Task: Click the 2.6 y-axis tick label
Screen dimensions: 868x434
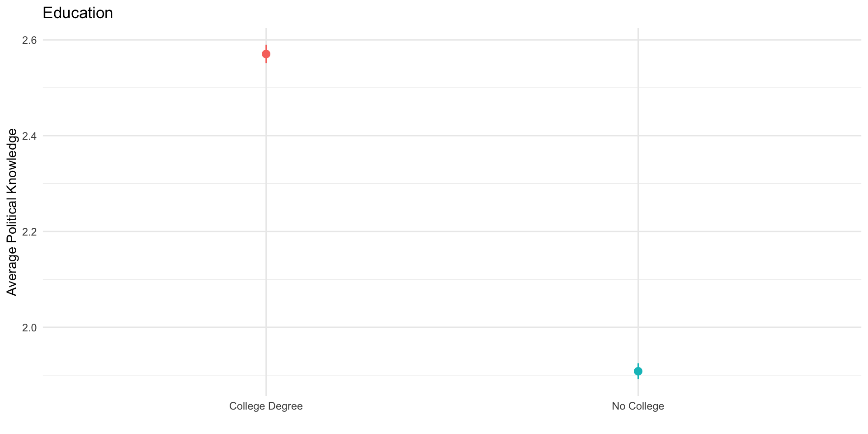Action: 29,40
